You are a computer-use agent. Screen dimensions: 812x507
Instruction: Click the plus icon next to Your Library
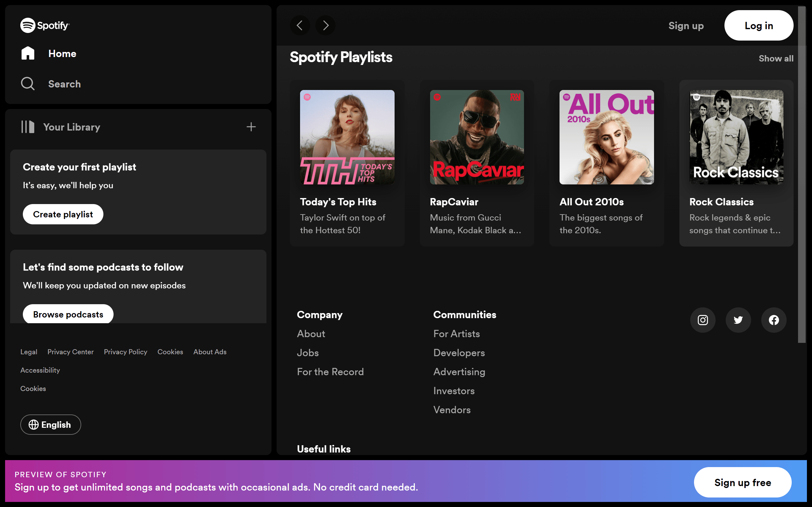pos(251,127)
